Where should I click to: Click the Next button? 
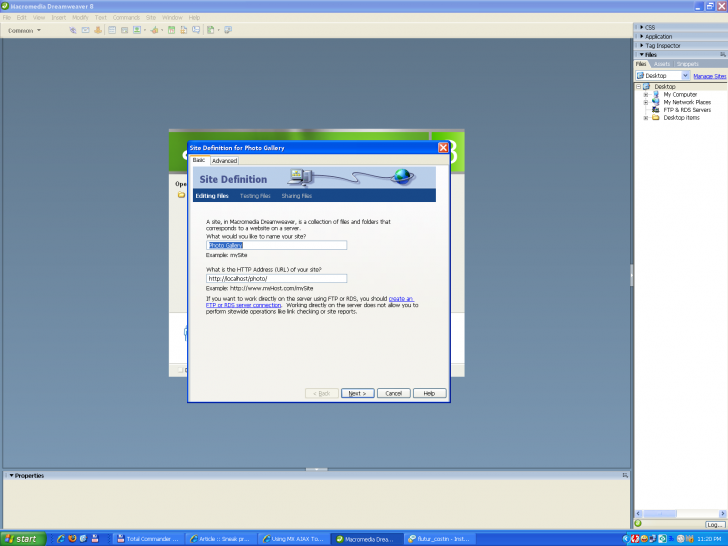pos(358,393)
